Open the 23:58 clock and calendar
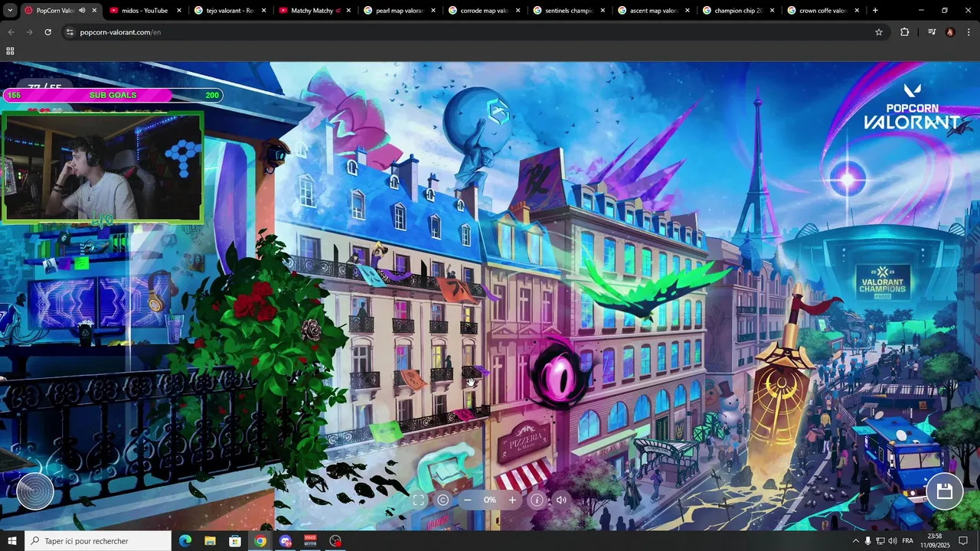This screenshot has width=980, height=551. 935,541
